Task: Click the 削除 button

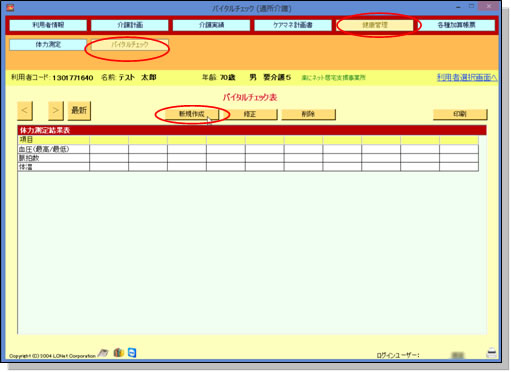Action: 308,114
